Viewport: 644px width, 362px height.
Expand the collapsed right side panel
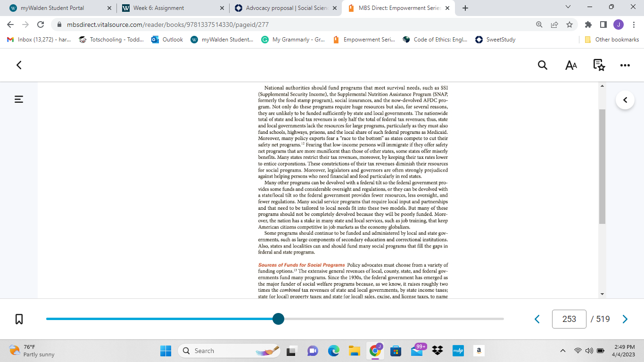click(x=625, y=100)
